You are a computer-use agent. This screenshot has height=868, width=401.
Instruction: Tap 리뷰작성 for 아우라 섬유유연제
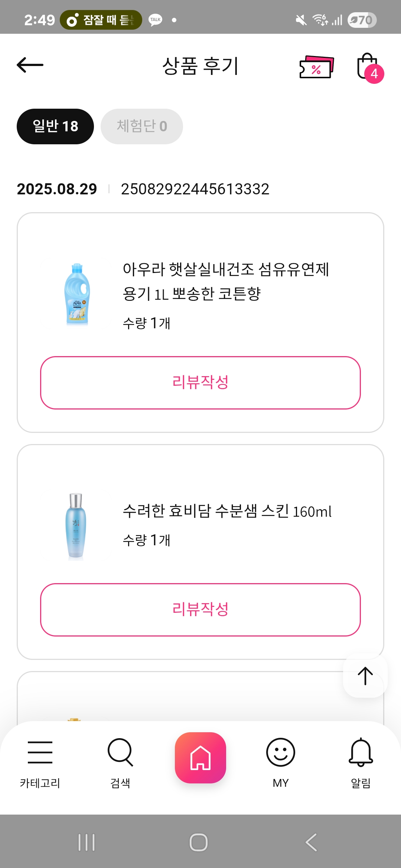(200, 382)
